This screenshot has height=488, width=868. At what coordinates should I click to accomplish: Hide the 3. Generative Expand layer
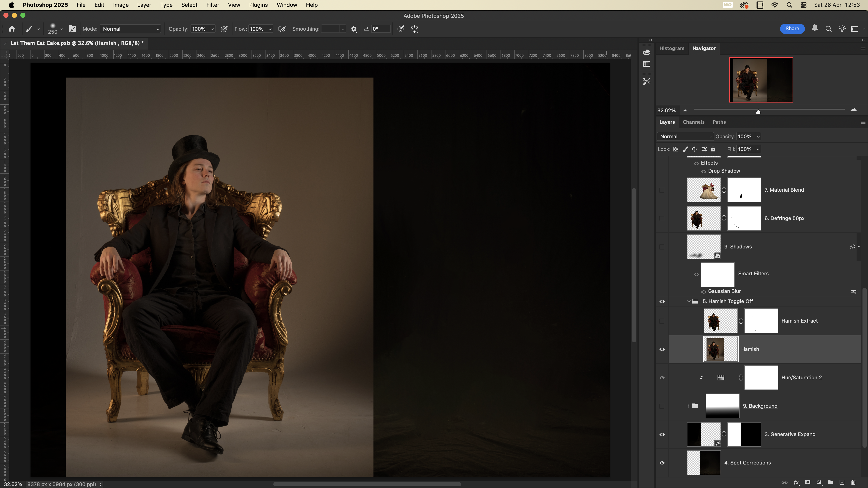[662, 434]
